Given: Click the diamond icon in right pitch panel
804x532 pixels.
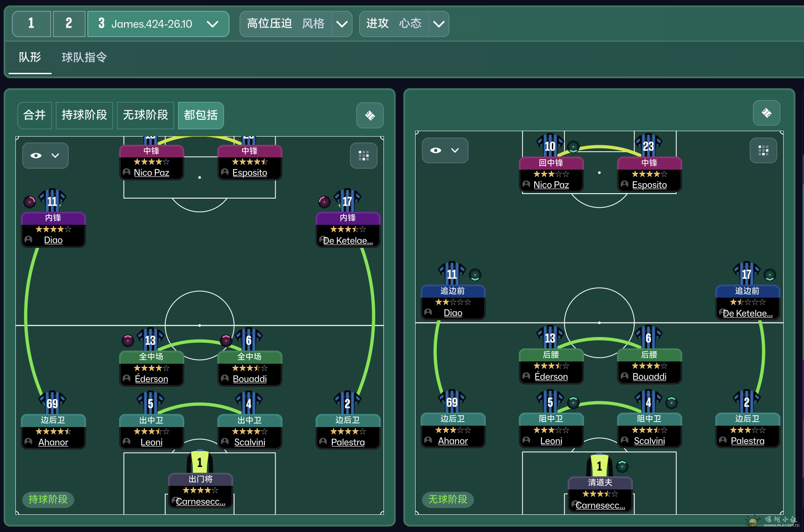Looking at the screenshot, I should pyautogui.click(x=766, y=113).
